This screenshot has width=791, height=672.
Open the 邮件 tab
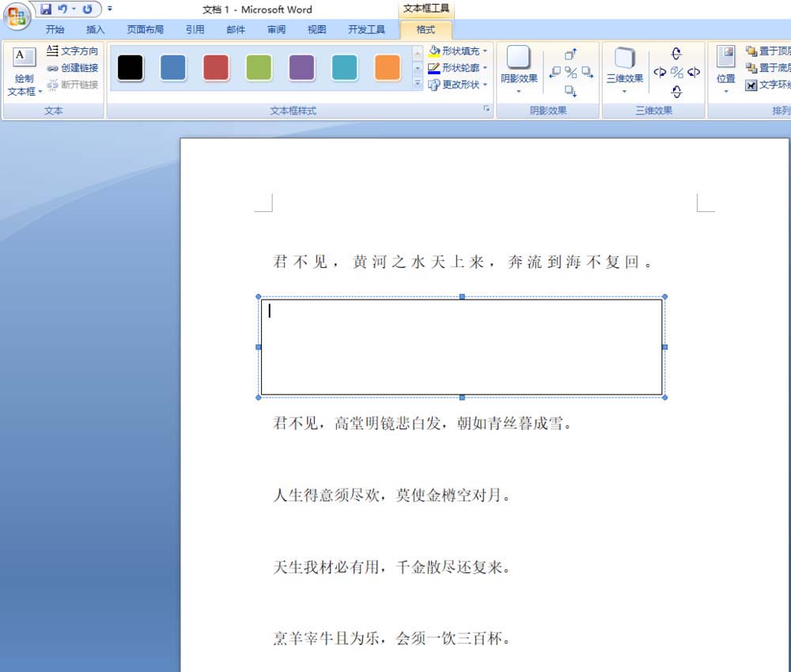click(236, 30)
